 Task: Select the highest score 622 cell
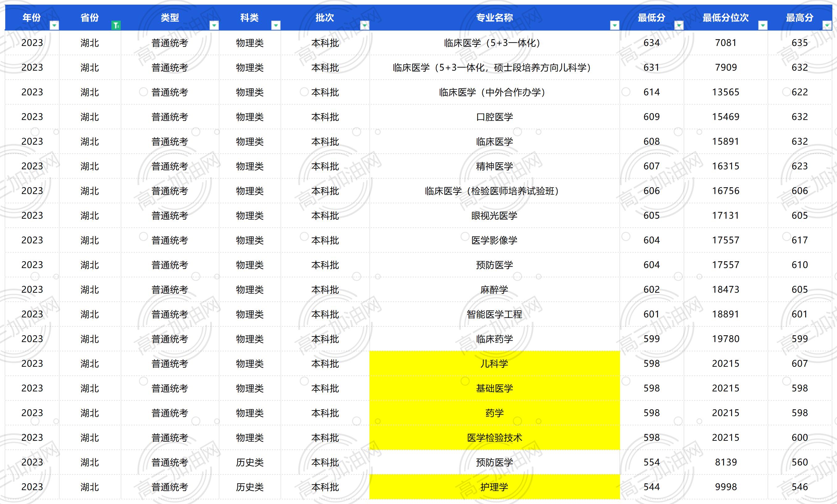pos(800,92)
